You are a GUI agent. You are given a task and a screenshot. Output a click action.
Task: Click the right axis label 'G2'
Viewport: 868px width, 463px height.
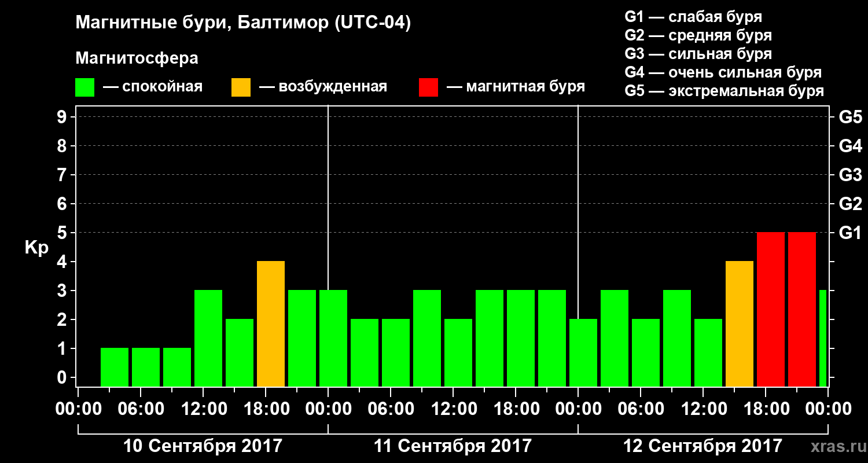pyautogui.click(x=851, y=204)
